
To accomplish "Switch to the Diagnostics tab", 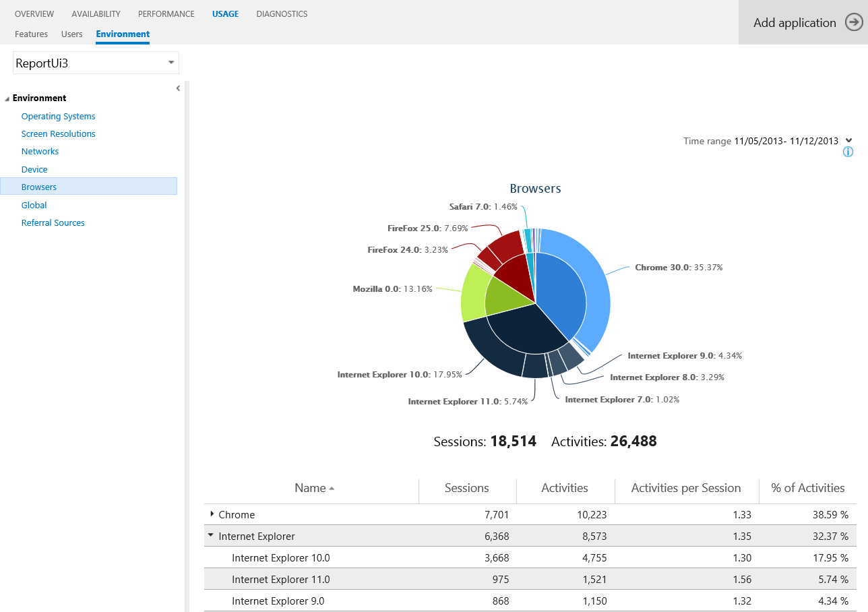I will pyautogui.click(x=281, y=13).
